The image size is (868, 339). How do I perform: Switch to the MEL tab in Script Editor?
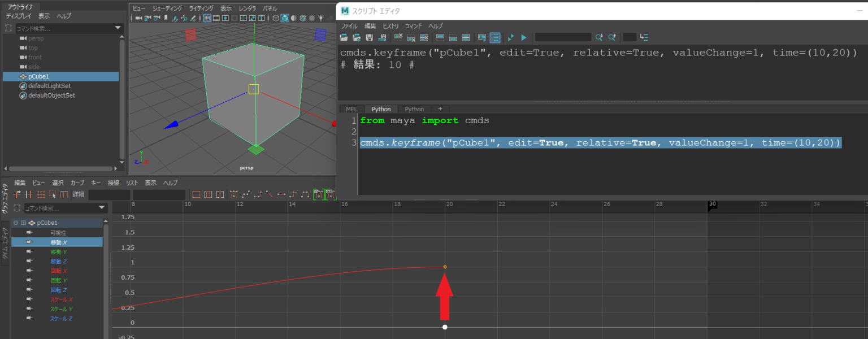tap(351, 108)
